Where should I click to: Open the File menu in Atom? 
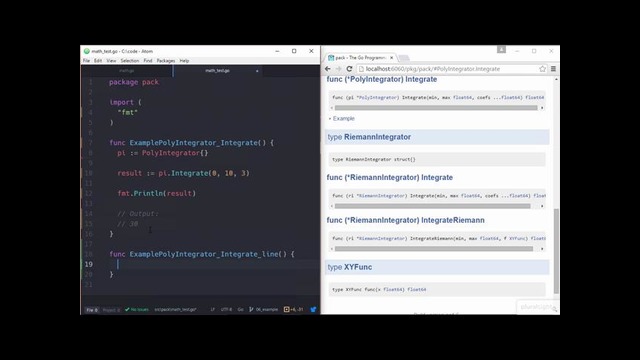86,60
